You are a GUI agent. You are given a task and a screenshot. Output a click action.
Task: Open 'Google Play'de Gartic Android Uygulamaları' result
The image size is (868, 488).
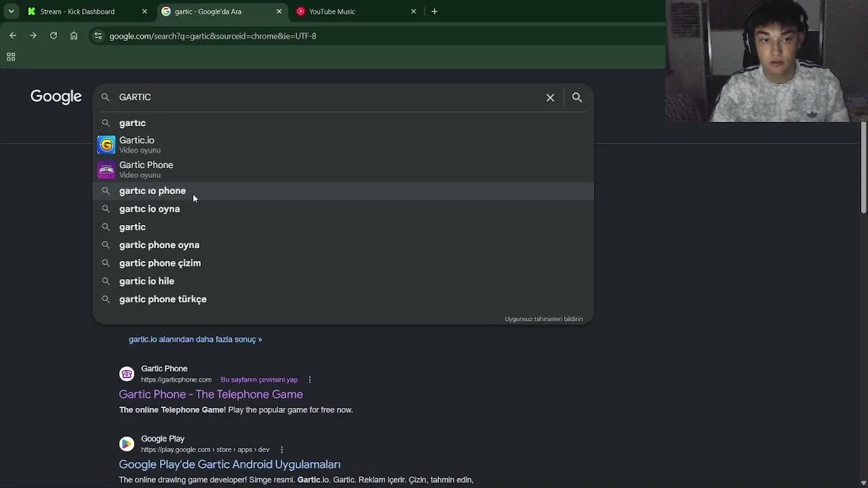point(230,464)
